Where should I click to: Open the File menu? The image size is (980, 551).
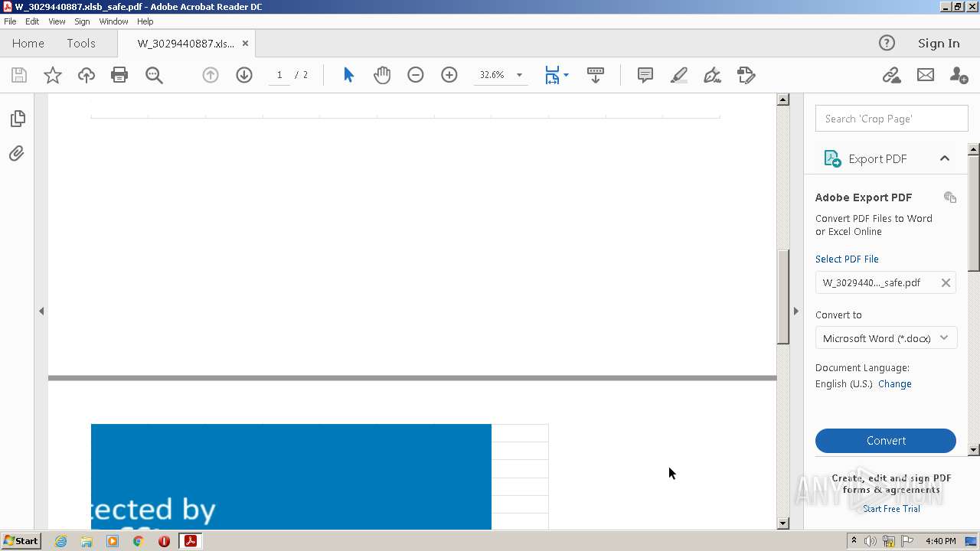[x=10, y=21]
